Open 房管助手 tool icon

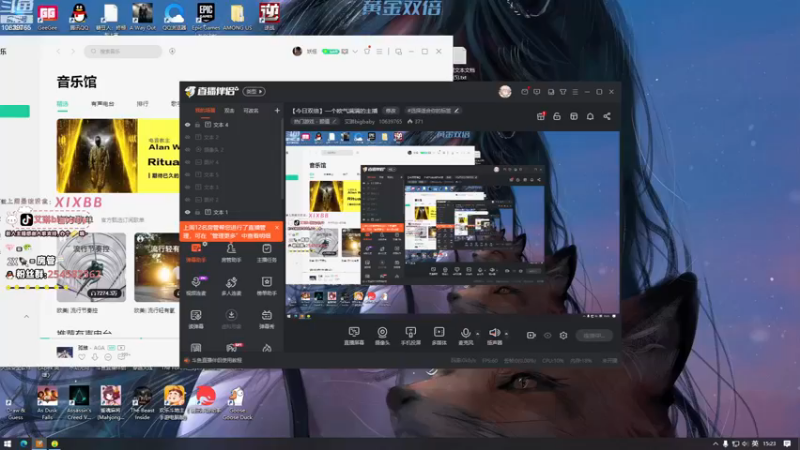pos(231,253)
